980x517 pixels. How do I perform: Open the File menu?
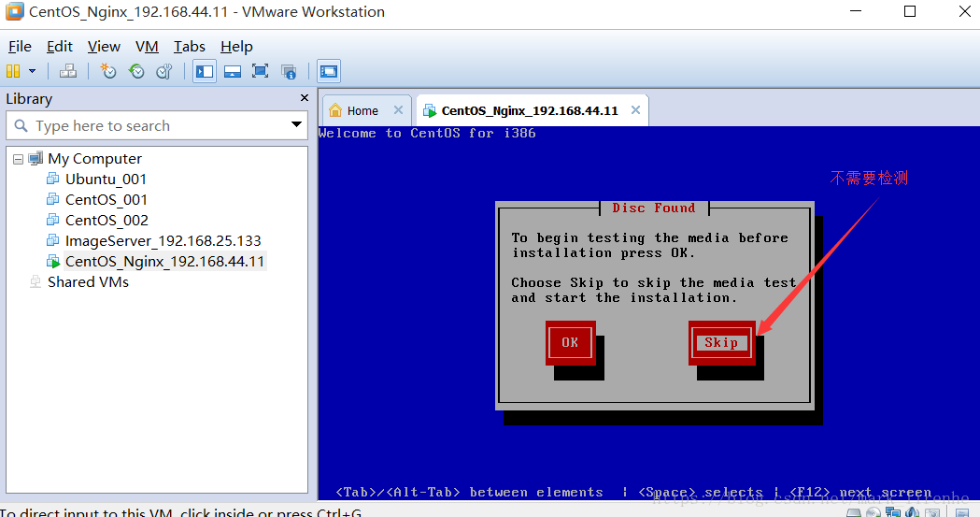(x=20, y=46)
